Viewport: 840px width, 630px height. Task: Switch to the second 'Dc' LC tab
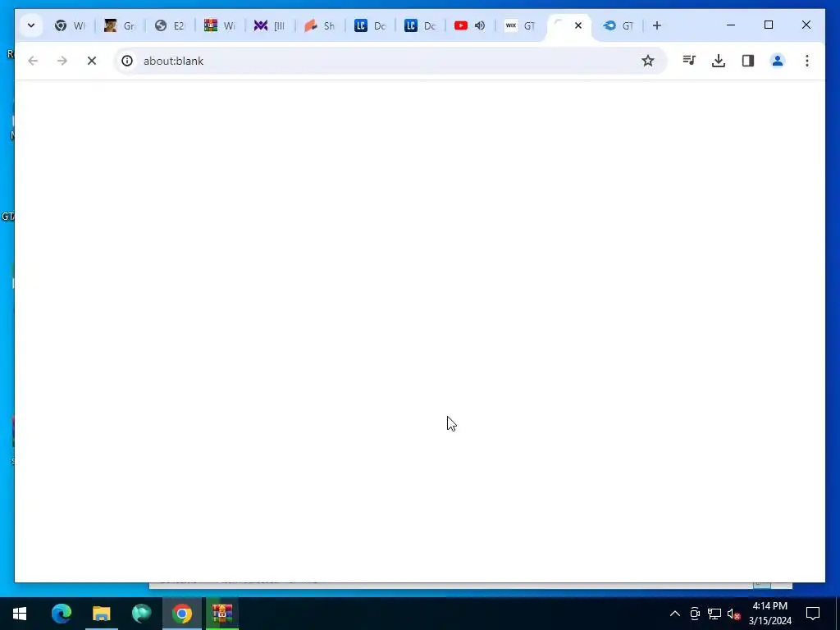(419, 25)
